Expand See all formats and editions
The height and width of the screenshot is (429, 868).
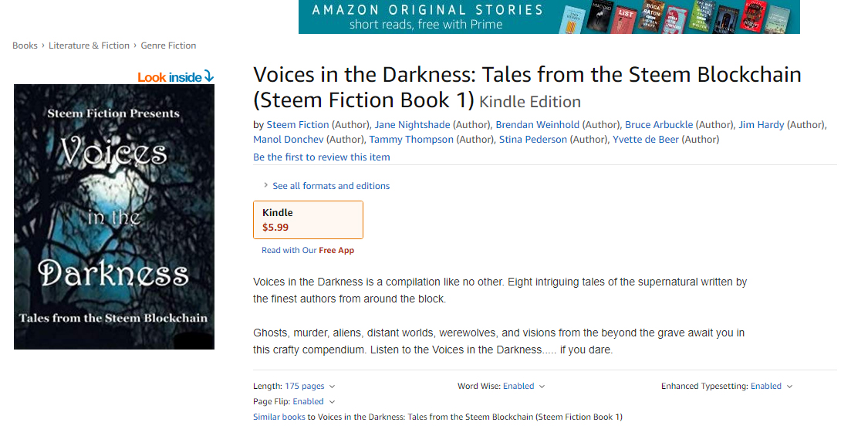(x=330, y=186)
